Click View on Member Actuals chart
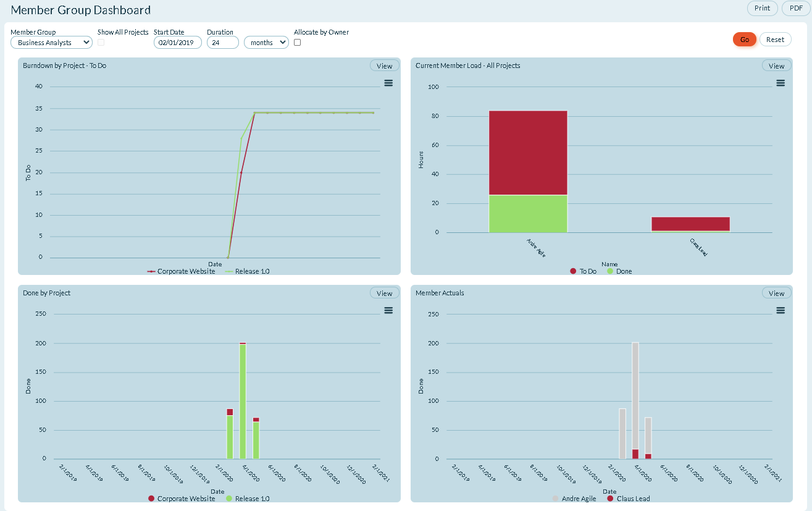 777,293
